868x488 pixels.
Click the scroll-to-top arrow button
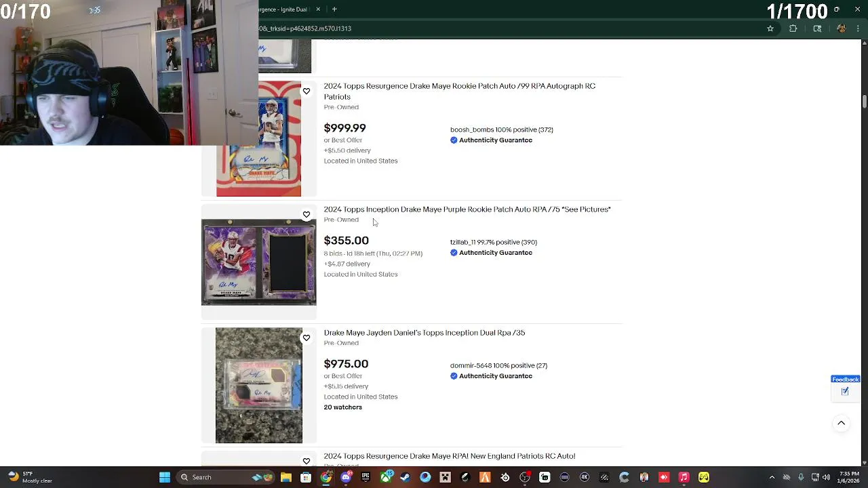841,423
